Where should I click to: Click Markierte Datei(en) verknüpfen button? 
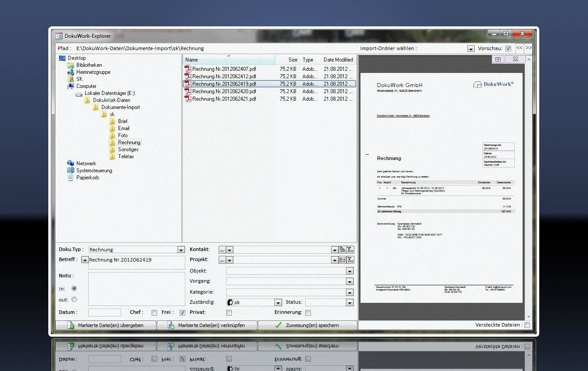click(206, 325)
